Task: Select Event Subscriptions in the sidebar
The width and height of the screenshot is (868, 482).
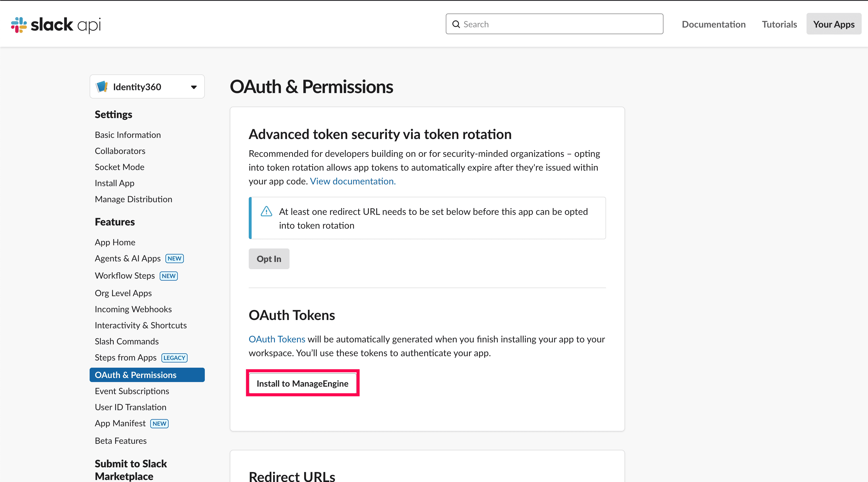Action: (x=132, y=391)
